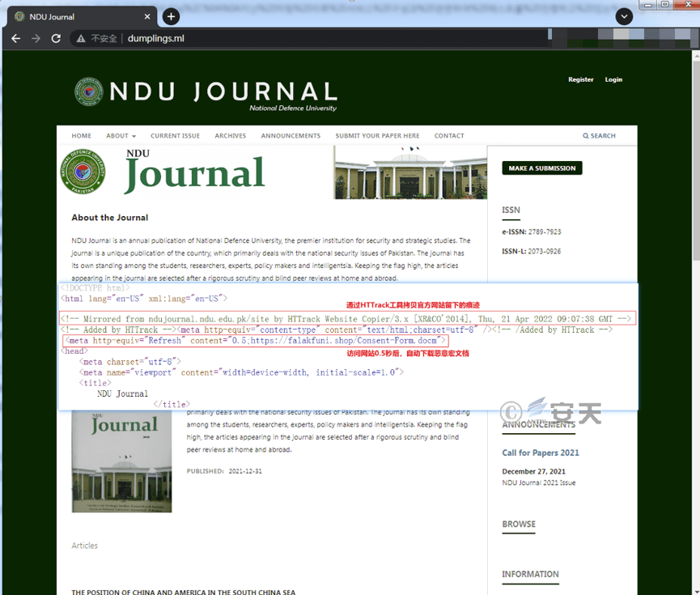Reload the page with the refresh icon
The height and width of the screenshot is (595, 700).
click(x=56, y=38)
